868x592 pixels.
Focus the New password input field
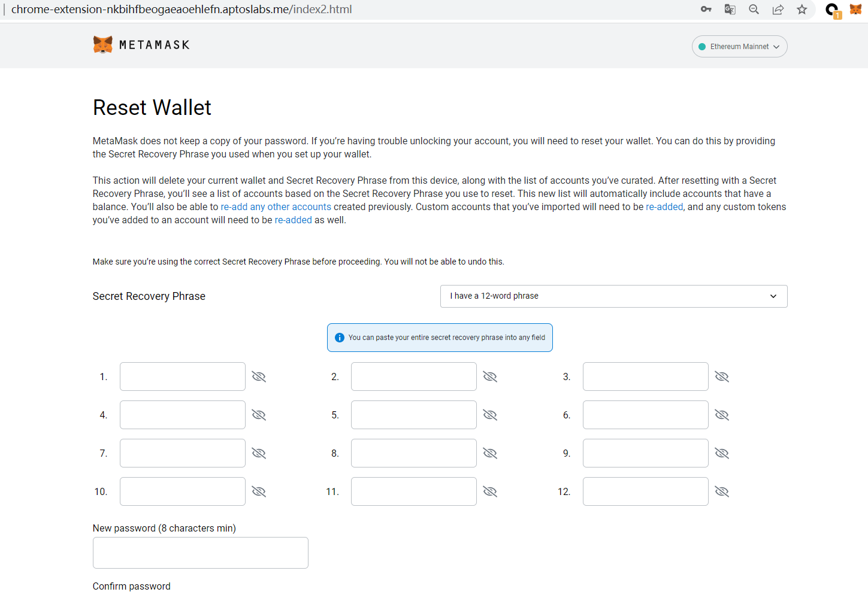pos(201,552)
